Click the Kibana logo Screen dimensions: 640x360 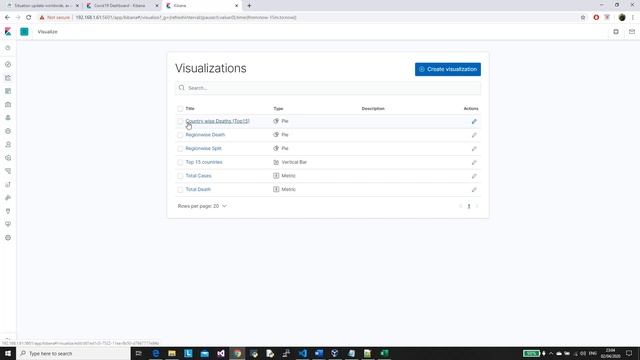tap(8, 31)
